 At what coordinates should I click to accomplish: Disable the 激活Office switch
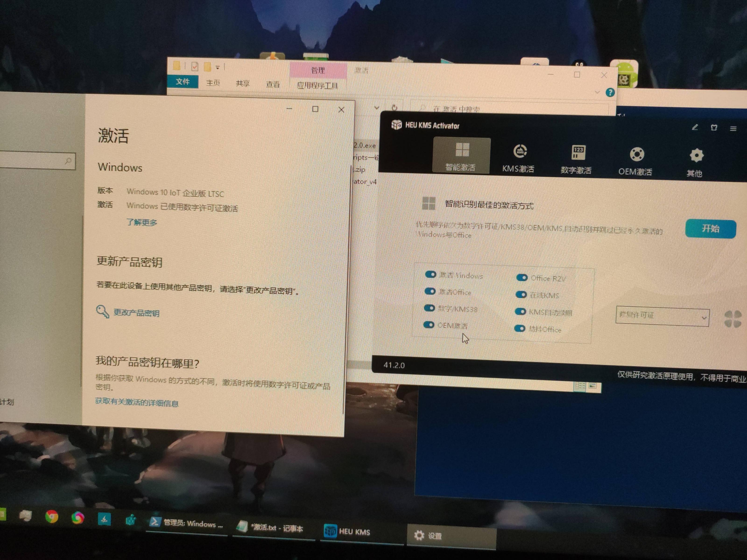(430, 291)
